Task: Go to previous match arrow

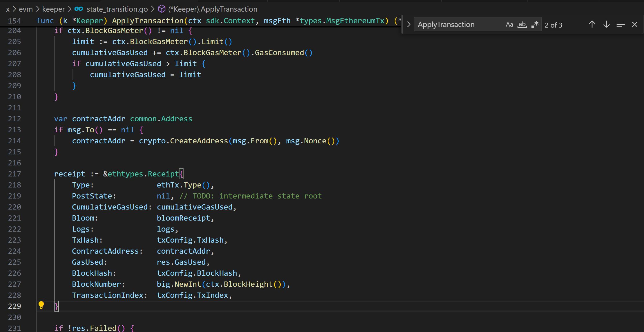Action: point(592,24)
